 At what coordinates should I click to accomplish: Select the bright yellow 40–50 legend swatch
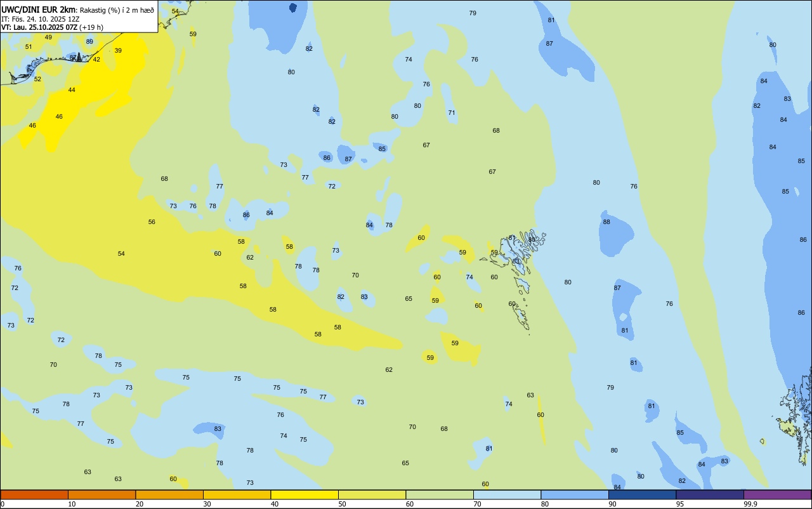click(304, 494)
